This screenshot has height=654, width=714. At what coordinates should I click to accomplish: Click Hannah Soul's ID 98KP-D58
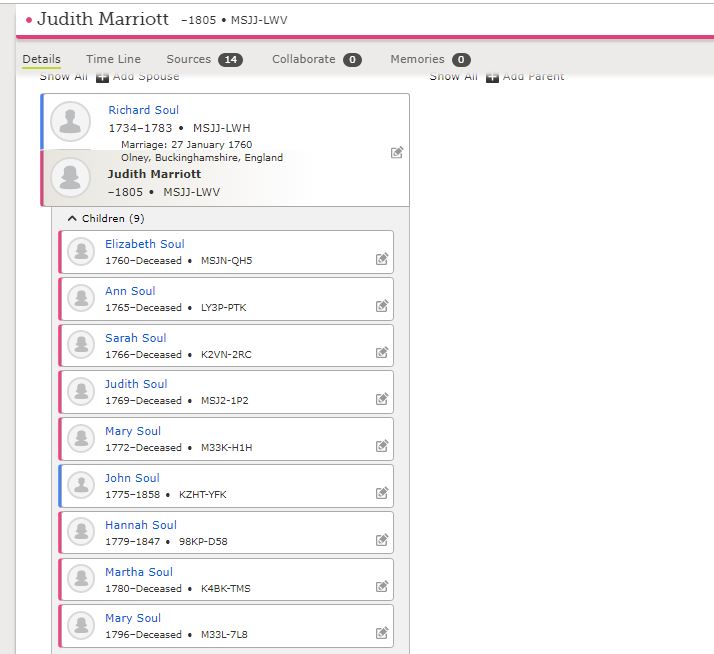click(x=203, y=541)
